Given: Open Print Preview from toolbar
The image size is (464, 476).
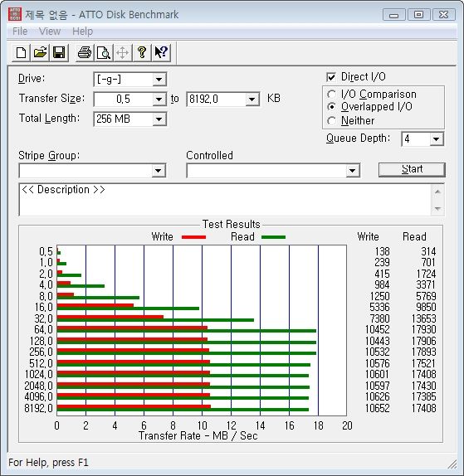Looking at the screenshot, I should pyautogui.click(x=104, y=53).
